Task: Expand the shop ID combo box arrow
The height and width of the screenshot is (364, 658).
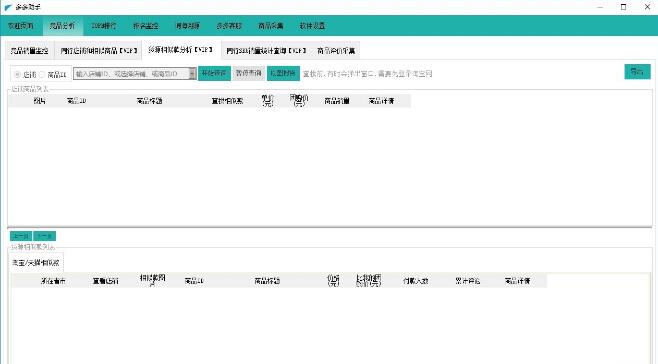Action: pos(192,74)
